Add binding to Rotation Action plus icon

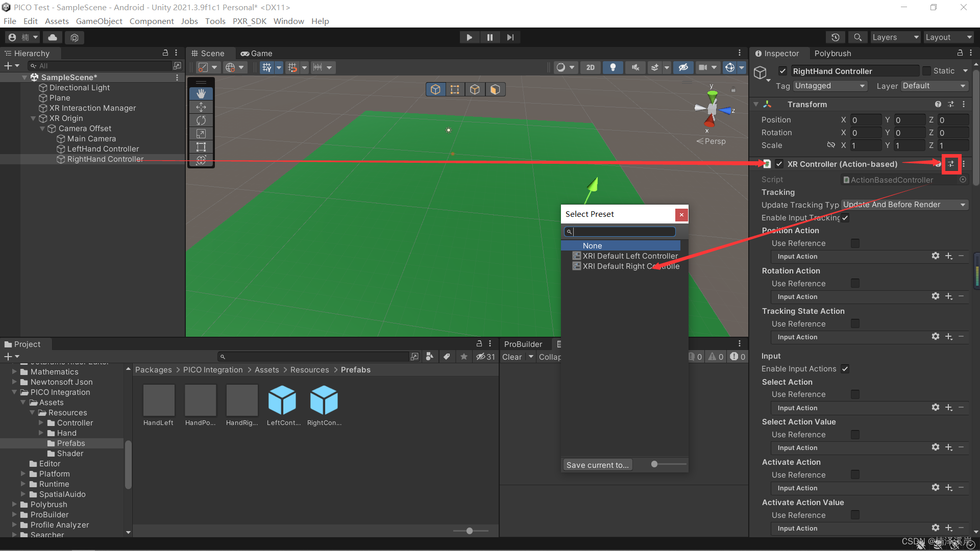click(949, 296)
